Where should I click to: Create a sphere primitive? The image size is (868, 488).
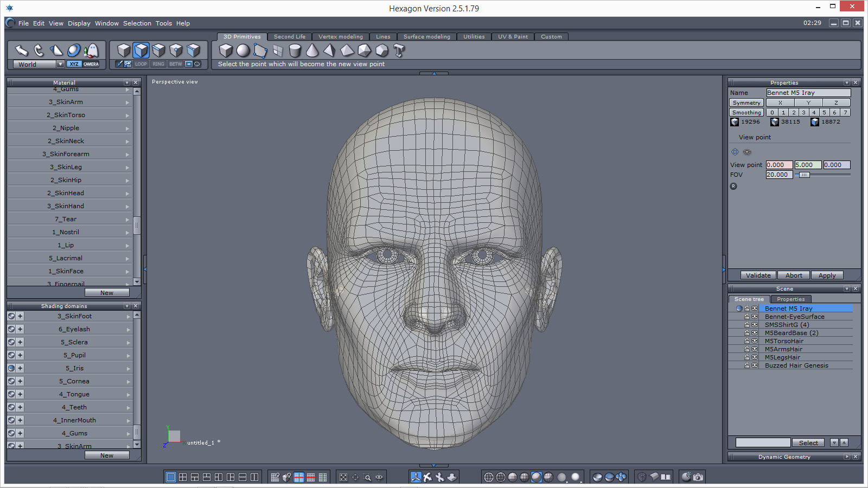point(243,50)
